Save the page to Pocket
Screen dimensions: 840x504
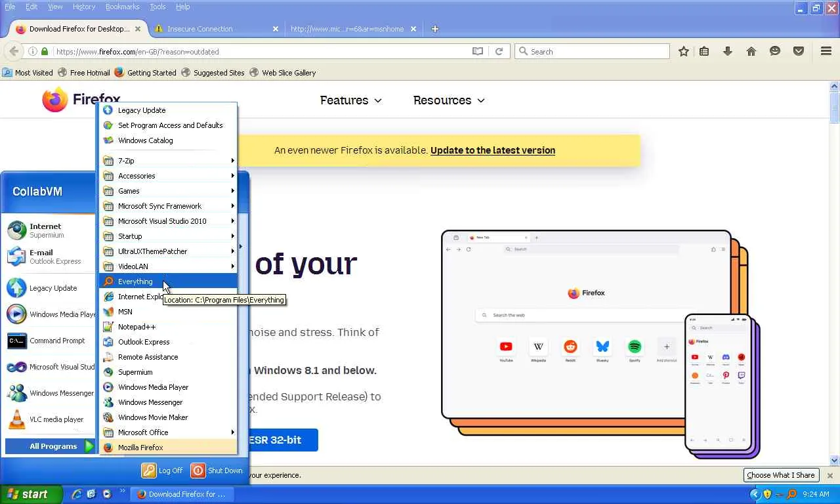(x=799, y=51)
